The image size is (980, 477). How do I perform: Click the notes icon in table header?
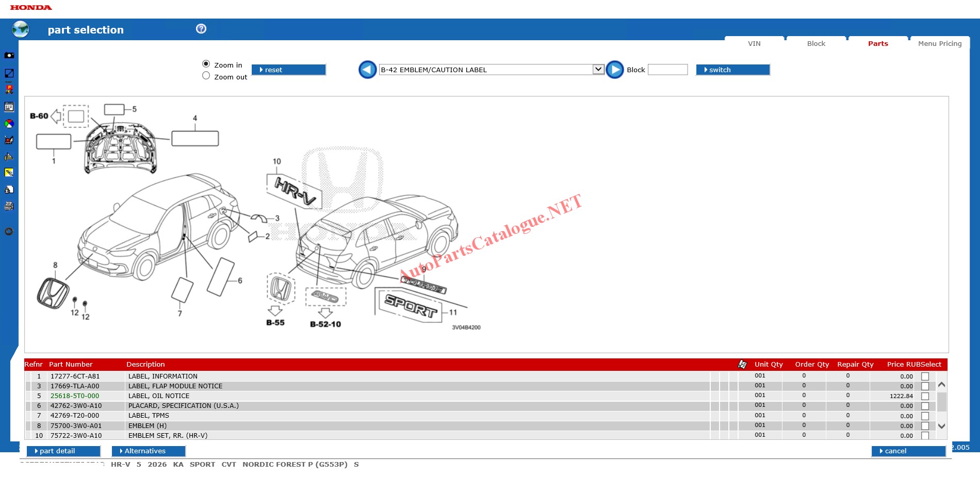click(742, 365)
